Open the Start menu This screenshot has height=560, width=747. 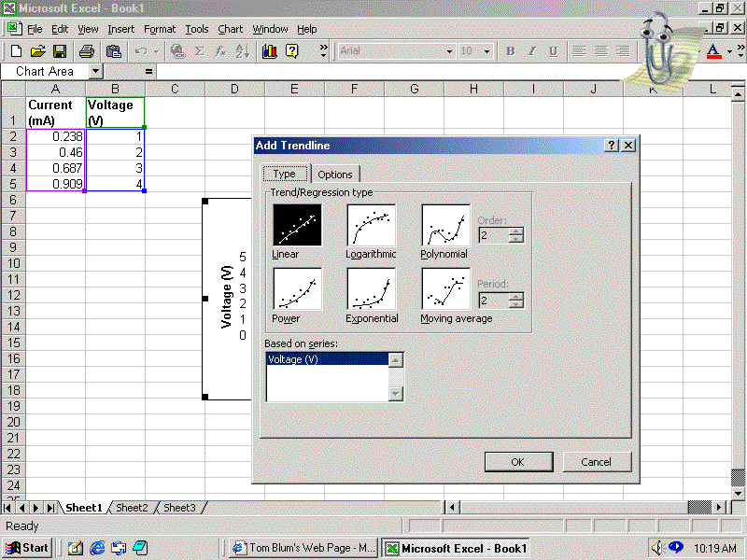pyautogui.click(x=28, y=548)
